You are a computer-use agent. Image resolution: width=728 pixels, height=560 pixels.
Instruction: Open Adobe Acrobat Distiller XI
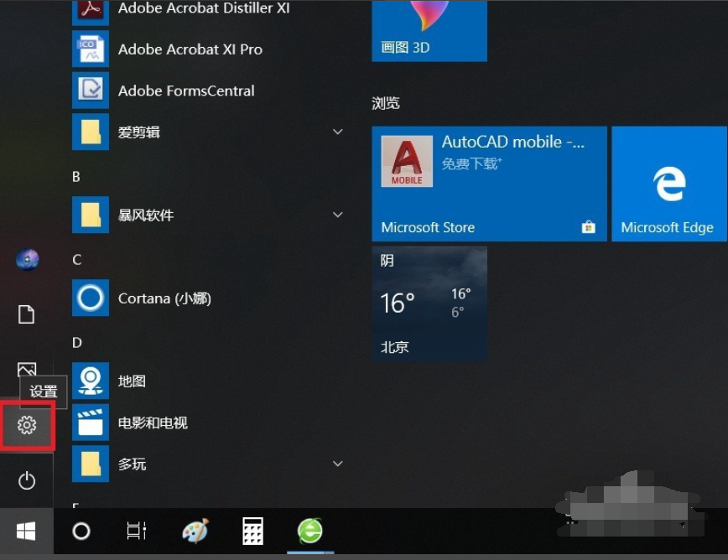click(203, 8)
